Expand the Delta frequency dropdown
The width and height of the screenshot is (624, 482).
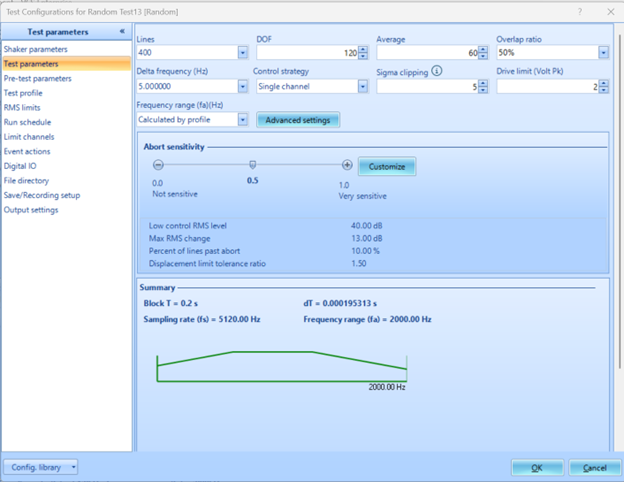(x=243, y=87)
